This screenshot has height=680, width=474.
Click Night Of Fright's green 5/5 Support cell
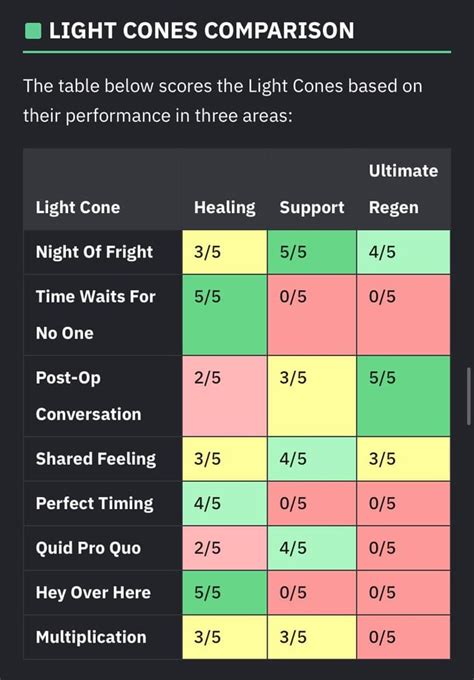312,252
